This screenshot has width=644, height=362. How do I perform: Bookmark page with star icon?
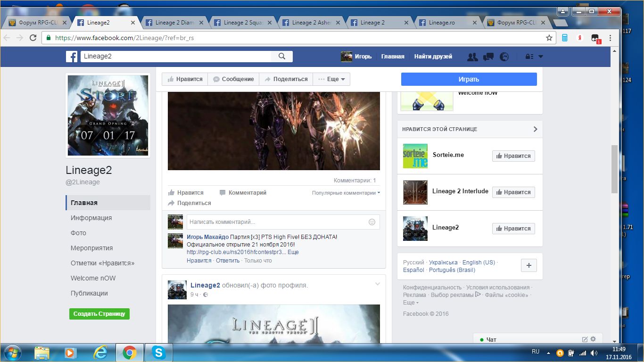tap(549, 38)
